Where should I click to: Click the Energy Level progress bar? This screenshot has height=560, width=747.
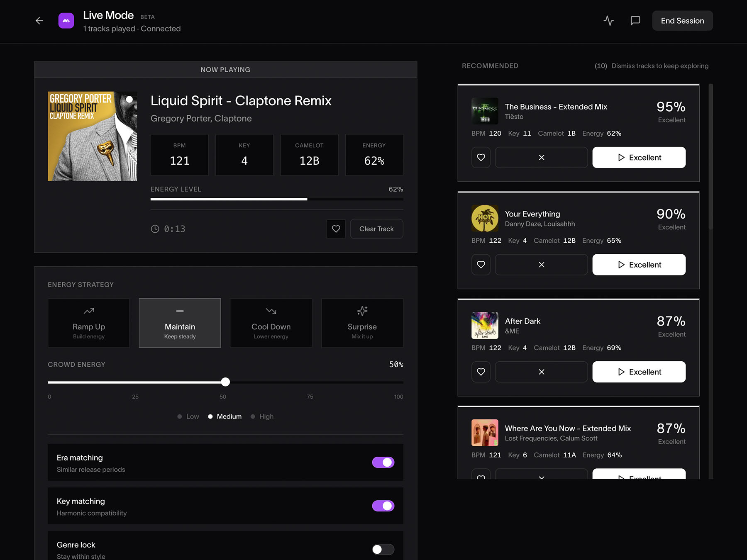(277, 200)
